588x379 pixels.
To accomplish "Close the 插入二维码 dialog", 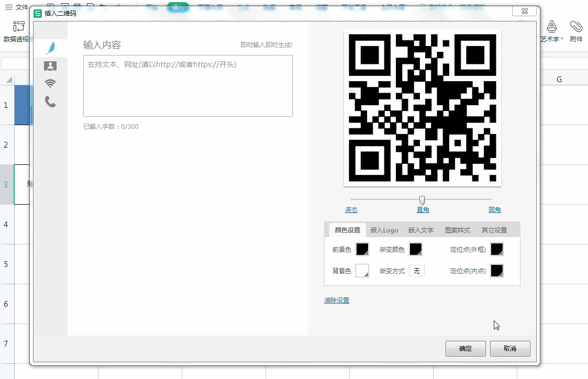I will 525,11.
